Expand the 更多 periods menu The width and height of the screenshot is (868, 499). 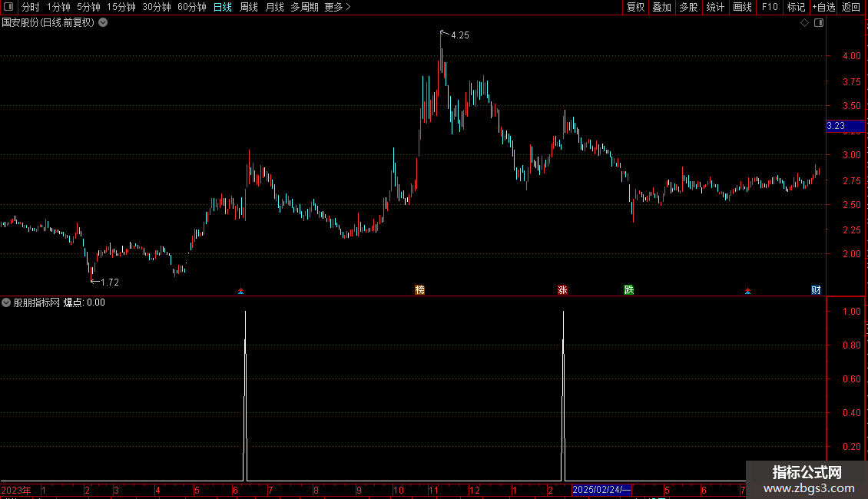pyautogui.click(x=338, y=7)
